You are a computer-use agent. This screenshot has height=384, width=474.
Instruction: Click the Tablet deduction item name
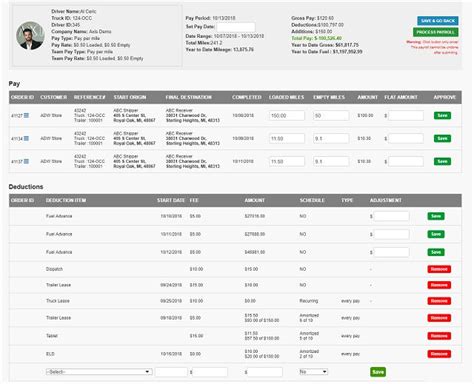click(52, 336)
